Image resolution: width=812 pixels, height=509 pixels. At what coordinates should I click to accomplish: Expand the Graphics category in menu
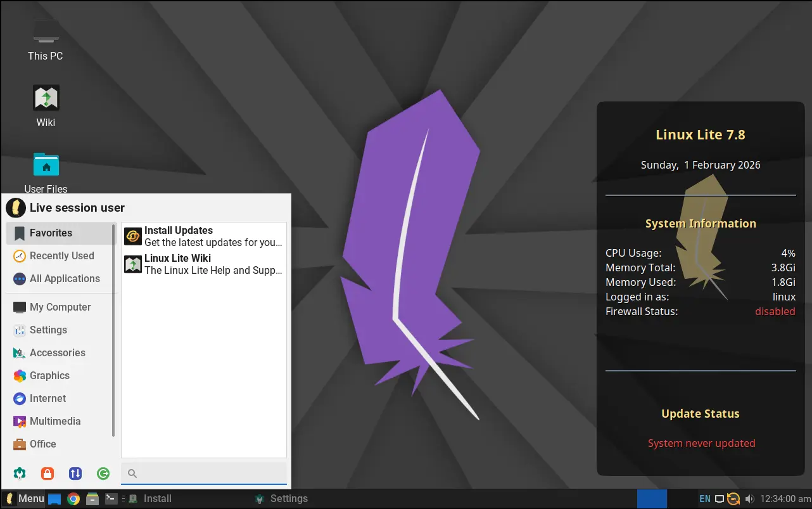49,376
